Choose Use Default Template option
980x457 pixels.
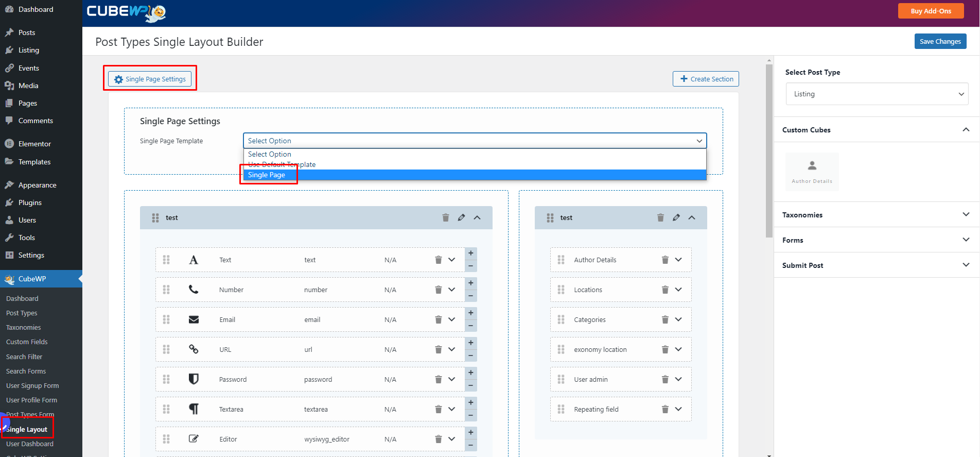(x=475, y=165)
